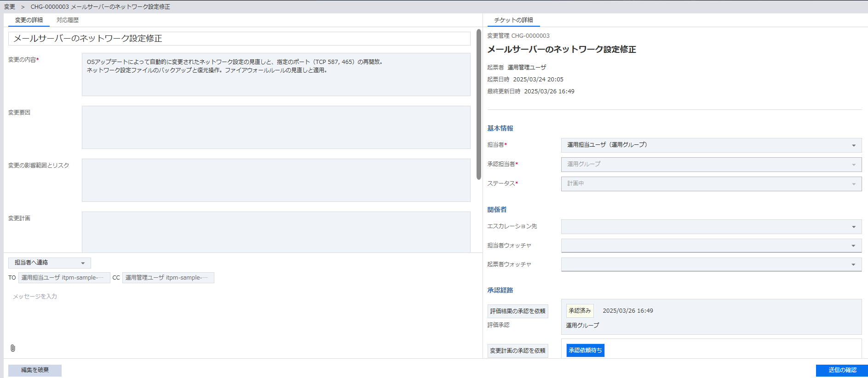868x378 pixels.
Task: Select the 変更の詳細 tab
Action: (29, 20)
